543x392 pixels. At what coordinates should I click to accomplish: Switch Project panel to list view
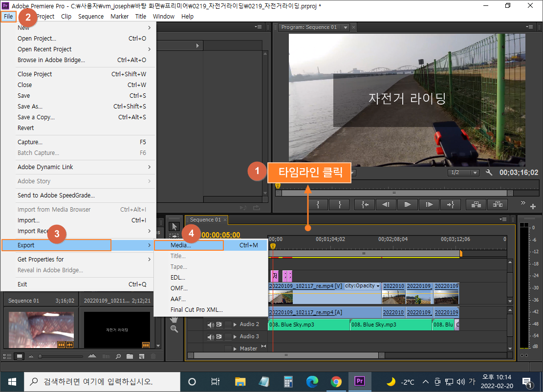tap(7, 356)
